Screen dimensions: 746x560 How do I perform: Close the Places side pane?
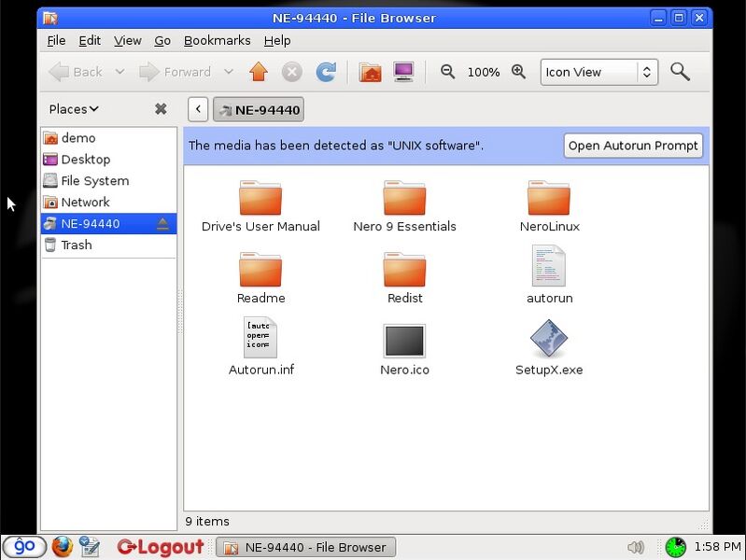point(161,109)
